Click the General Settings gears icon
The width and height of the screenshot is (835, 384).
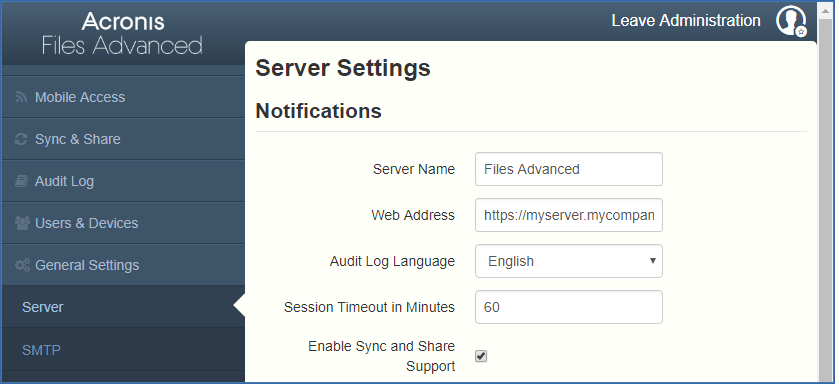pos(22,265)
